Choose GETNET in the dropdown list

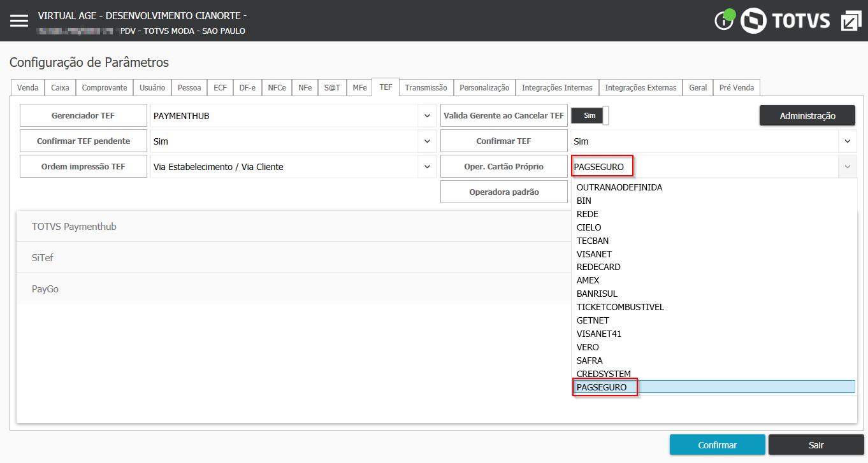click(714, 320)
